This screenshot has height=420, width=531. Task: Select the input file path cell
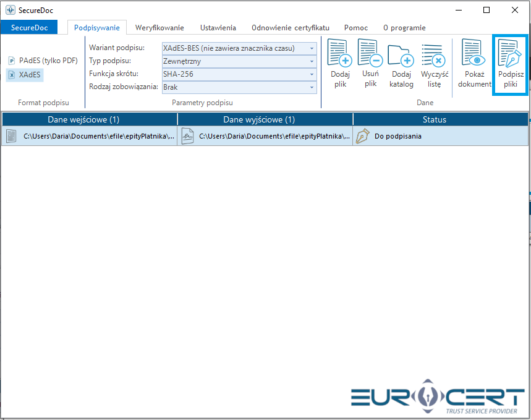(90, 136)
